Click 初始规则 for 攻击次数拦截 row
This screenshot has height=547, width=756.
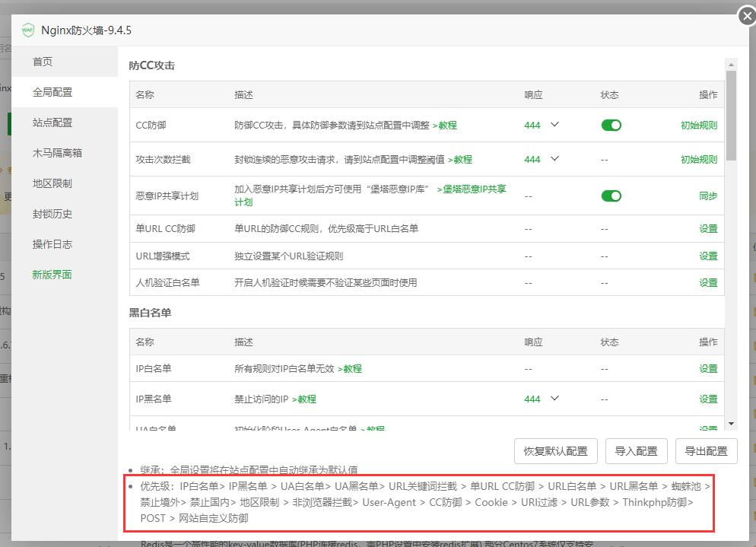(699, 160)
